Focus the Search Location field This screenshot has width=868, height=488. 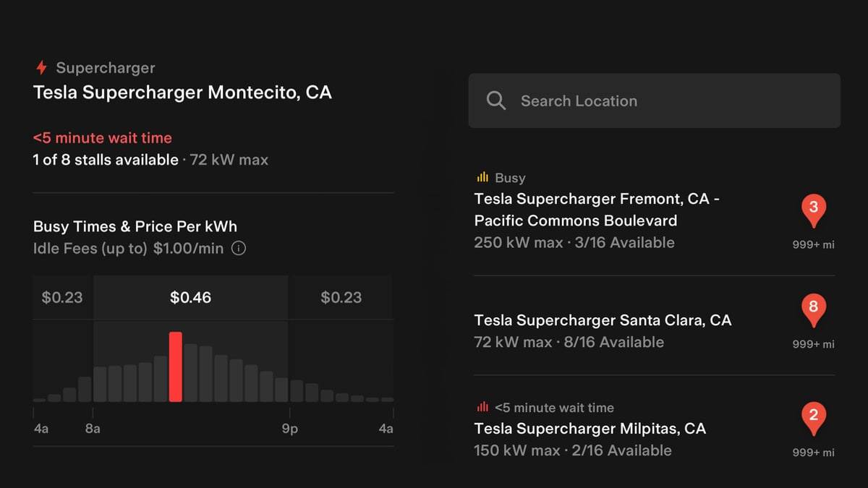tap(655, 100)
